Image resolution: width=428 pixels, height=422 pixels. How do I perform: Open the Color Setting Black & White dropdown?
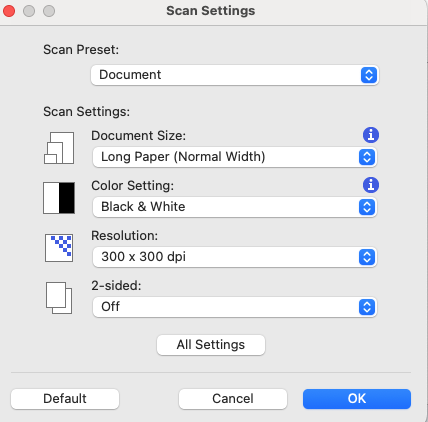click(x=235, y=207)
